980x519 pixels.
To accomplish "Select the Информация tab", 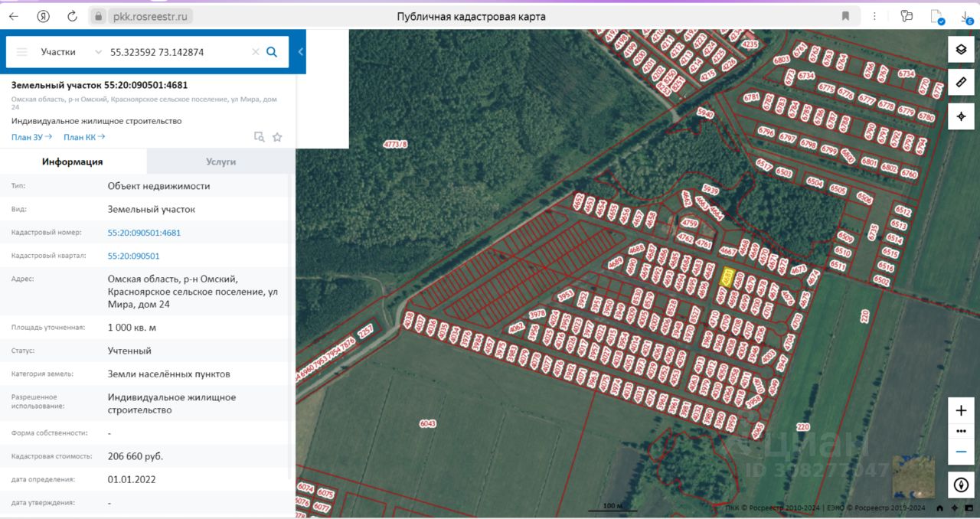I will point(73,162).
